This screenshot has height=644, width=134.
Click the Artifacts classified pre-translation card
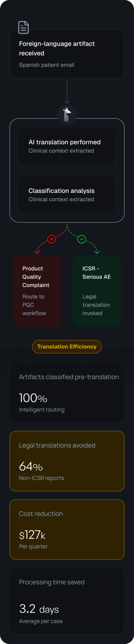[x=67, y=393]
